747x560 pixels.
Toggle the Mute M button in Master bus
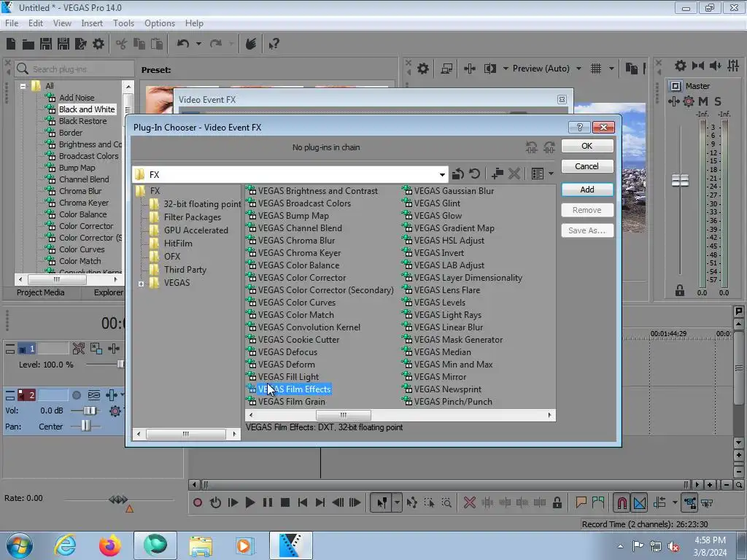703,101
